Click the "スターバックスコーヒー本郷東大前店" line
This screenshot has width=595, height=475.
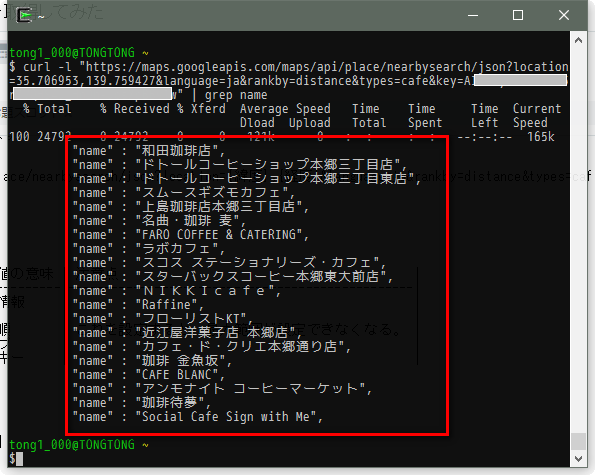[x=233, y=277]
